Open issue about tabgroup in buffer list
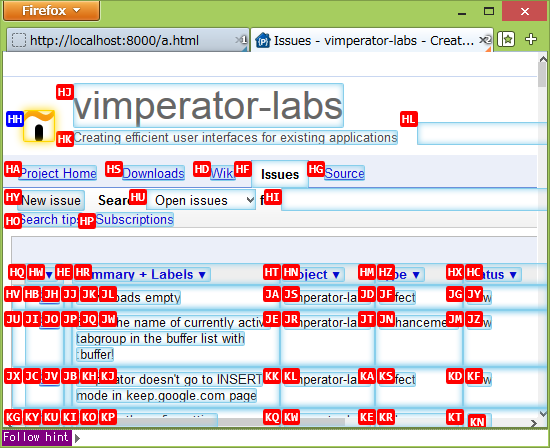The height and width of the screenshot is (448, 550). (x=173, y=339)
